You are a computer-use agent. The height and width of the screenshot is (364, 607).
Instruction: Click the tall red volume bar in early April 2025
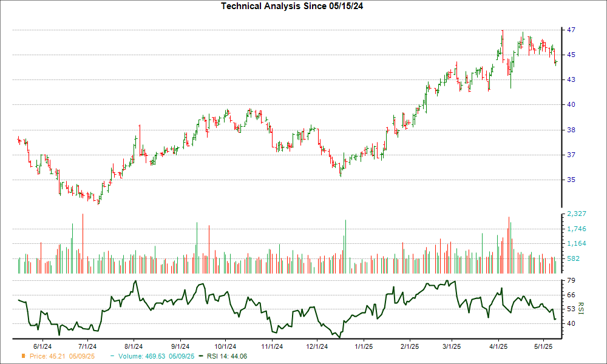tap(509, 245)
